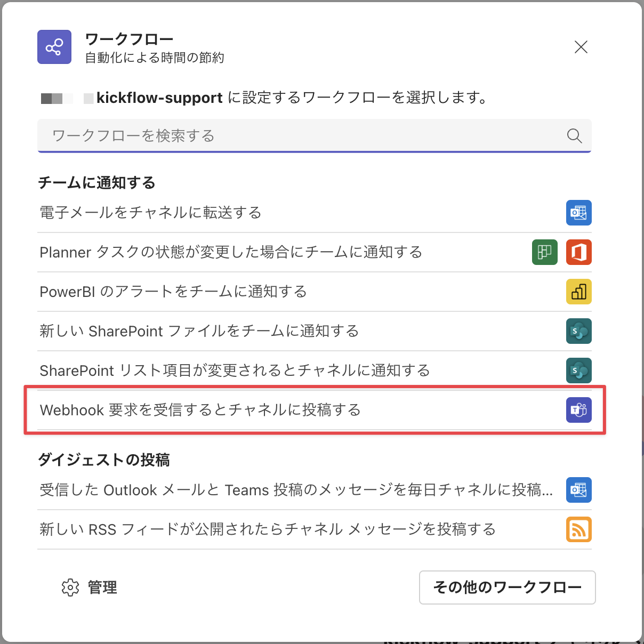Click the ワークフロー dialog title text
644x644 pixels.
pos(130,39)
